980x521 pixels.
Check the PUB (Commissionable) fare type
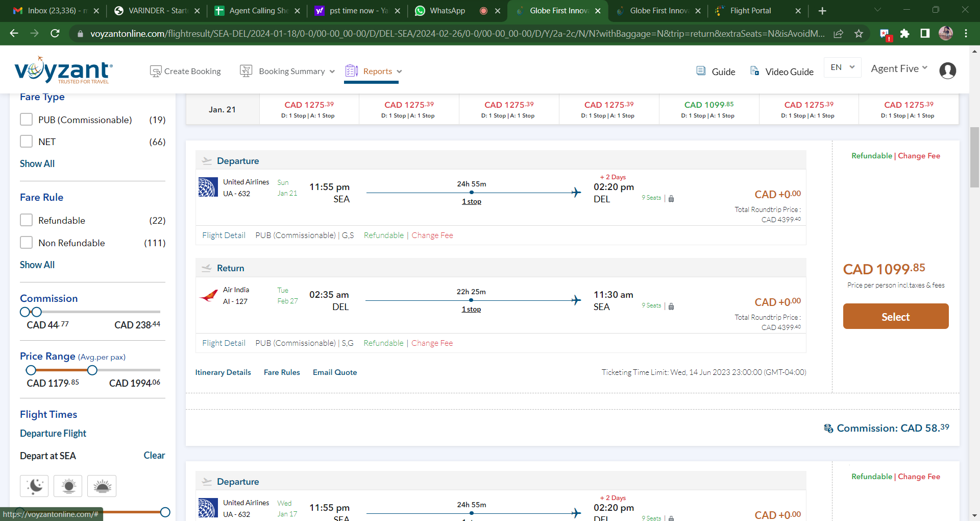(x=27, y=120)
